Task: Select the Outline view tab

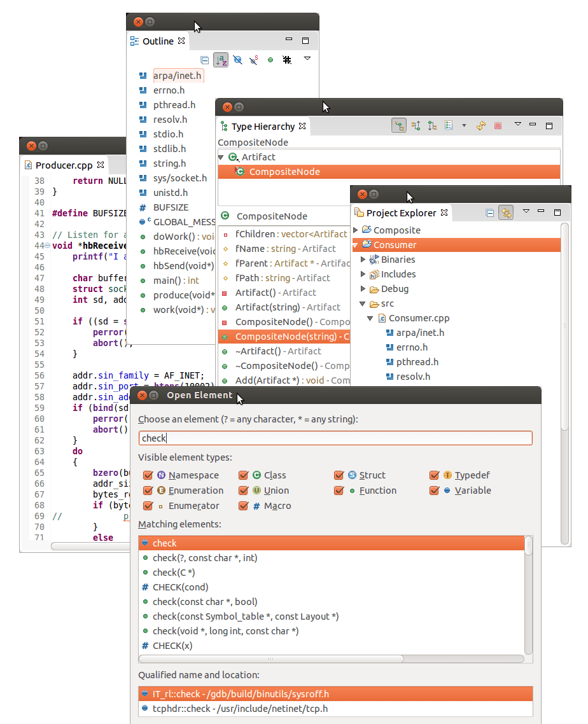Action: click(157, 41)
